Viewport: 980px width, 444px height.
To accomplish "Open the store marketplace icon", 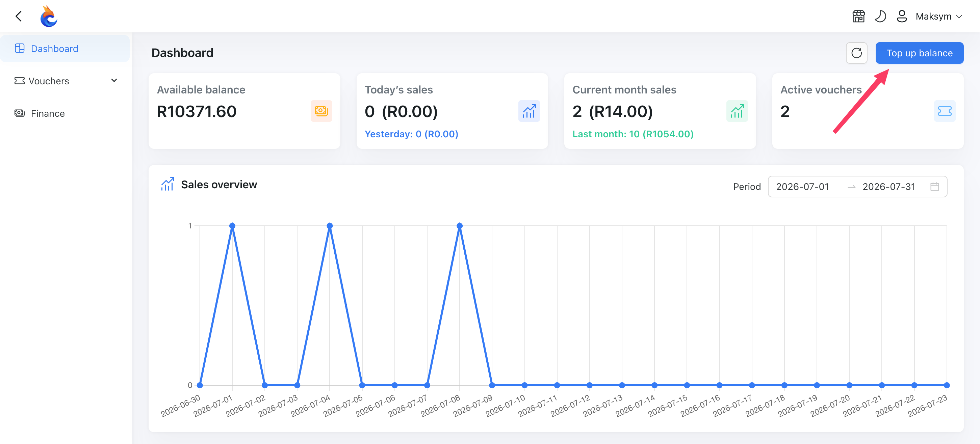I will click(x=858, y=16).
